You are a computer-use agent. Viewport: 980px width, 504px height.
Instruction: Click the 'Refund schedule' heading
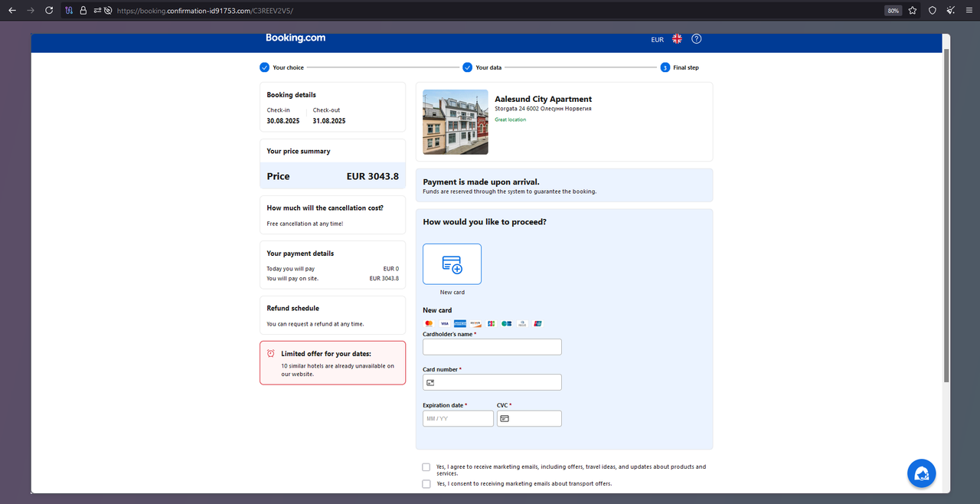click(292, 308)
